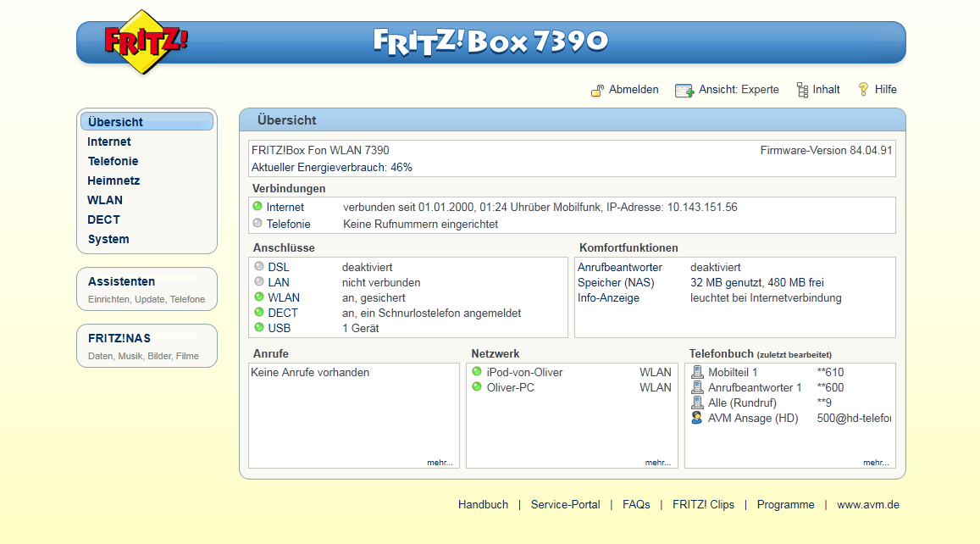Click the green Internet status indicator
Image resolution: width=980 pixels, height=544 pixels.
257,206
